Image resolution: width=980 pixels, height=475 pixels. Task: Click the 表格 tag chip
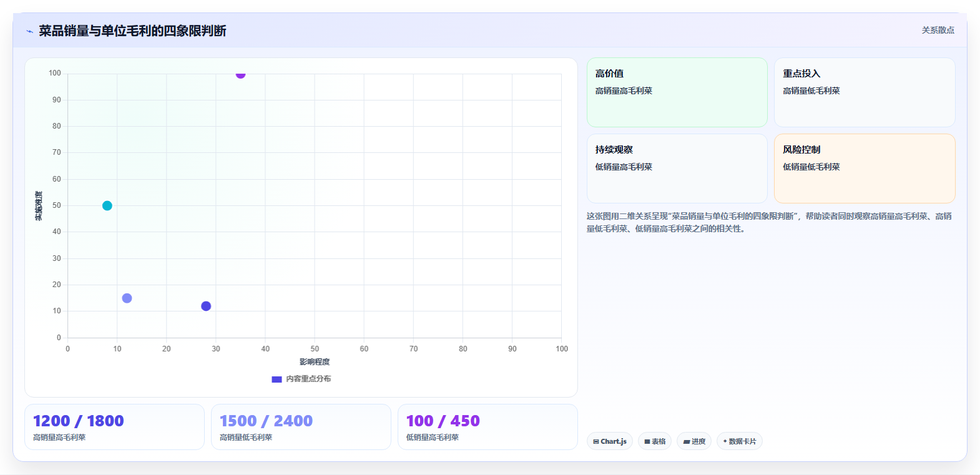655,441
